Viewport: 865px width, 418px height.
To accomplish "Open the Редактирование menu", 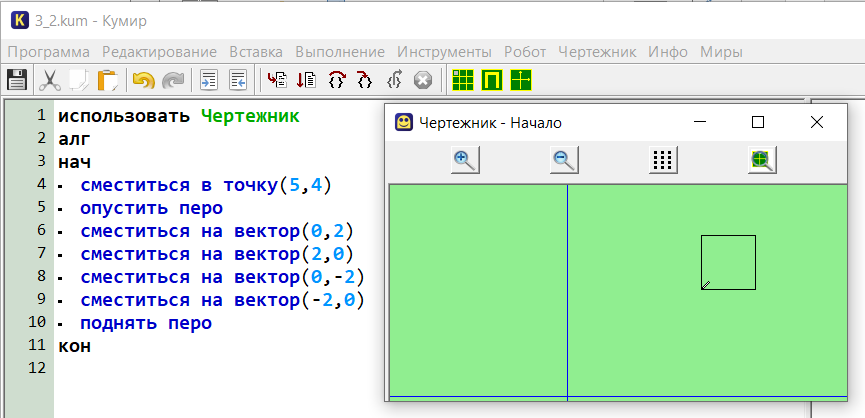I will tap(159, 52).
